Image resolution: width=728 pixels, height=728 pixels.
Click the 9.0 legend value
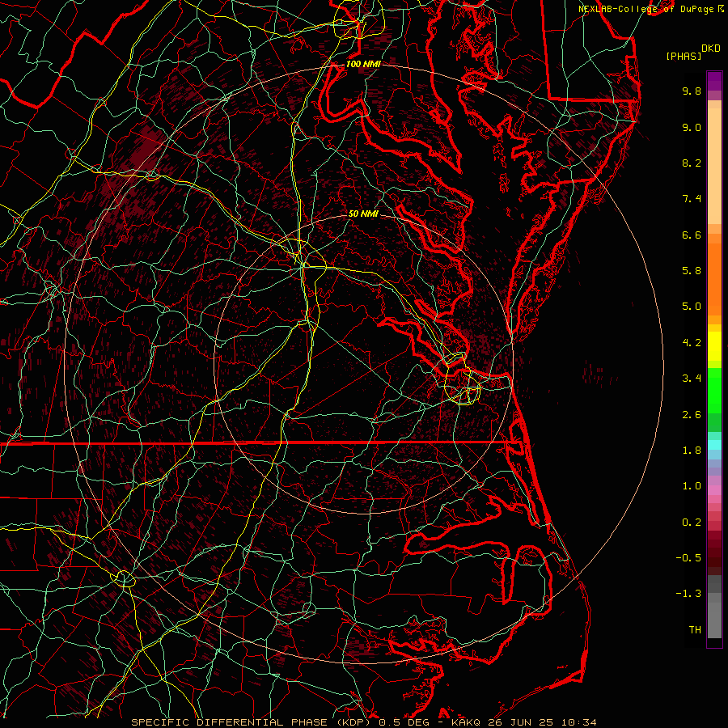click(692, 127)
